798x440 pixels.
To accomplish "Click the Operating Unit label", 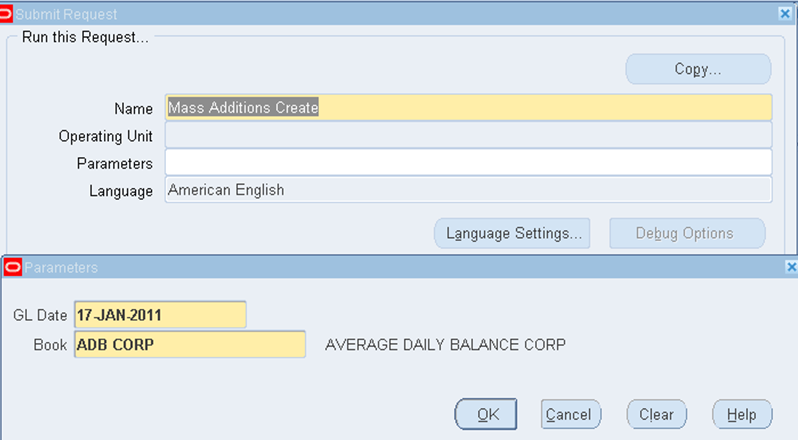I will tap(106, 136).
